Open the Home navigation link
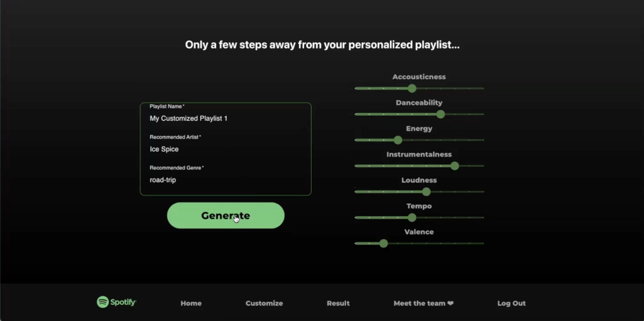Viewport: 644px width, 321px height. [191, 303]
